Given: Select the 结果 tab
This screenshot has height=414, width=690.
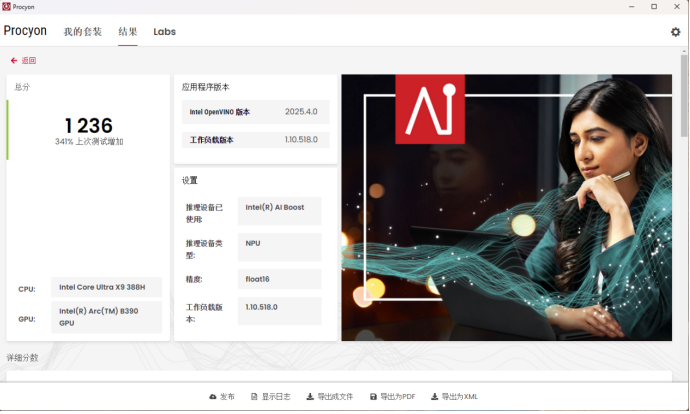Looking at the screenshot, I should click(128, 32).
